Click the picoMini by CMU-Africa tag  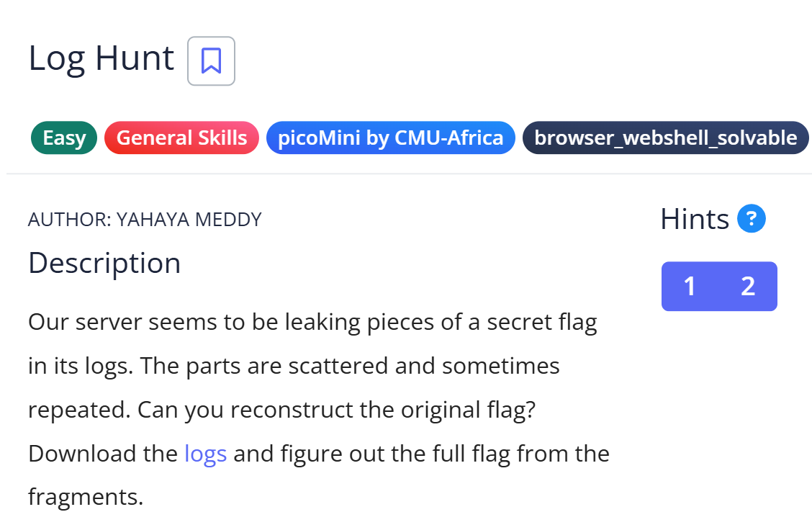click(x=391, y=138)
